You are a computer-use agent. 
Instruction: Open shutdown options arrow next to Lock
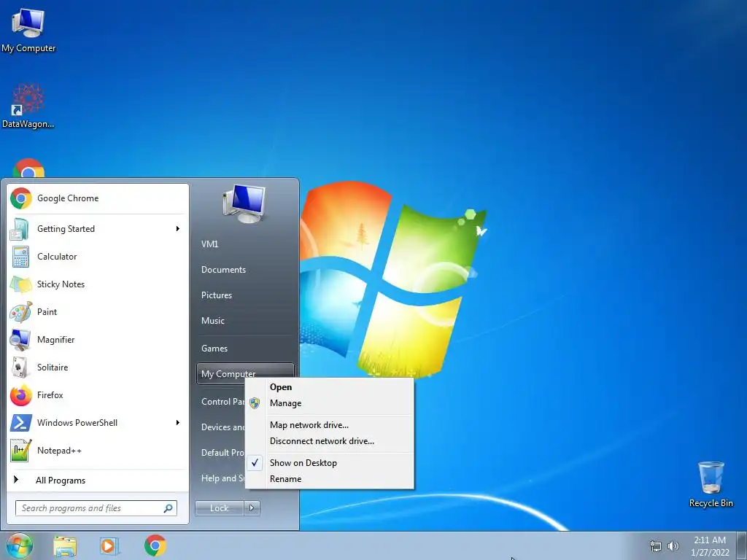(x=252, y=508)
